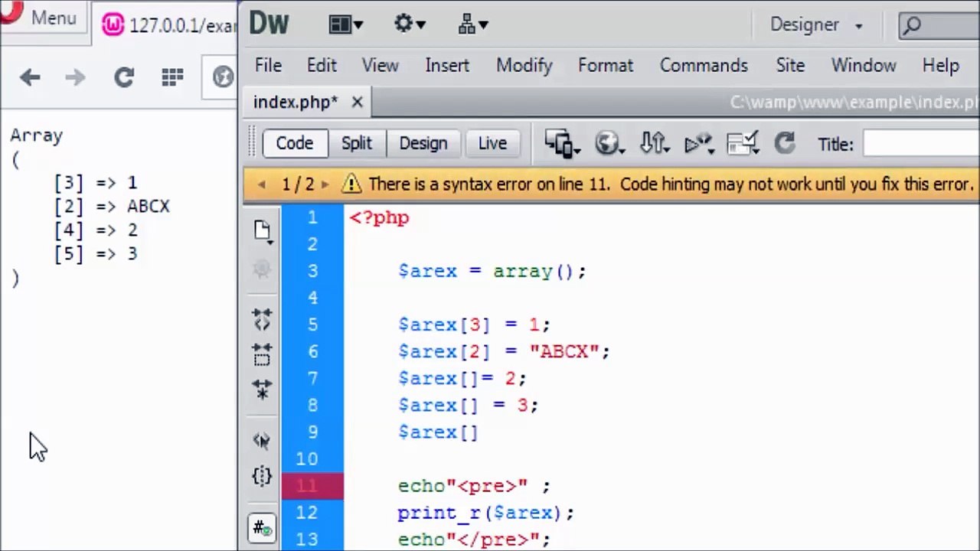Image resolution: width=980 pixels, height=551 pixels.
Task: Click the browser Reload icon
Action: [x=124, y=77]
